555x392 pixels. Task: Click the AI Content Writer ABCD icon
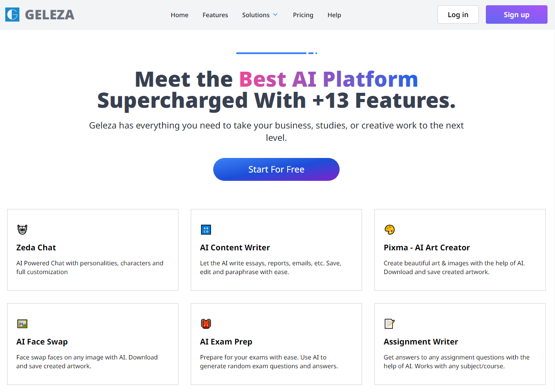[206, 230]
